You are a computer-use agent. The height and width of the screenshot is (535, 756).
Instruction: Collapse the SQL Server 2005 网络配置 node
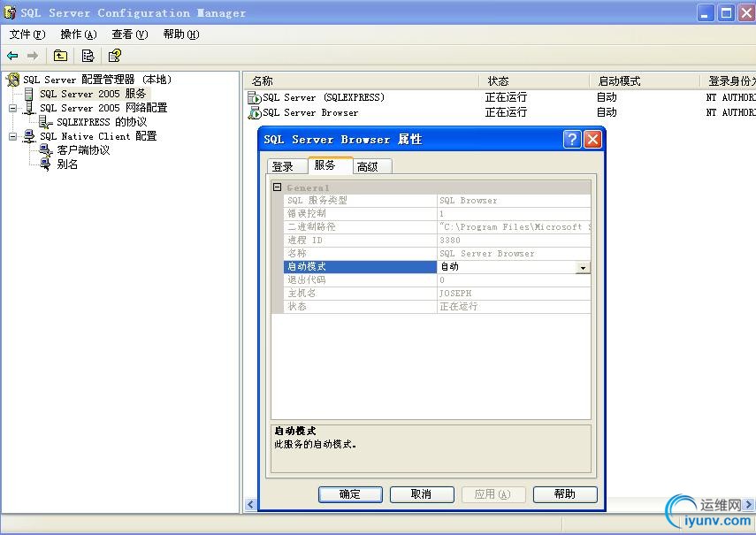coord(13,108)
